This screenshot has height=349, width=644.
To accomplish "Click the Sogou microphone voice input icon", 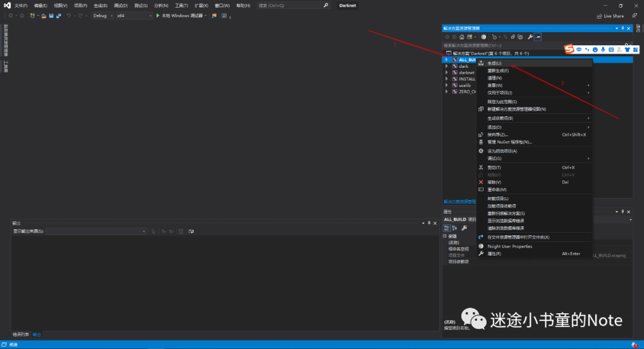I will (603, 49).
